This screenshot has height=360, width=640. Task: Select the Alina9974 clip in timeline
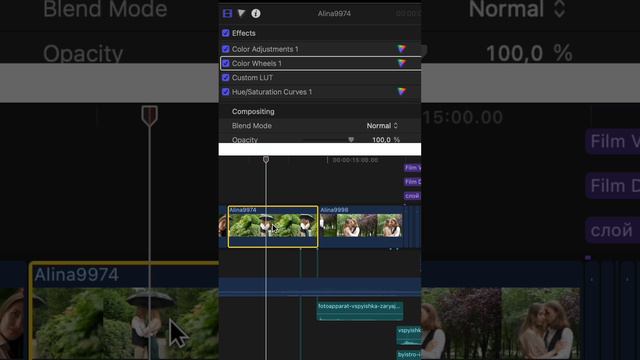pos(273,227)
